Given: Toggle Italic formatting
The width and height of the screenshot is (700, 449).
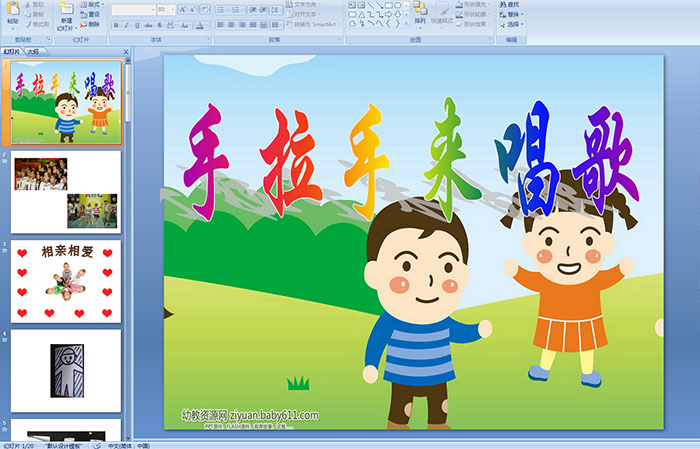Looking at the screenshot, I should tap(125, 24).
